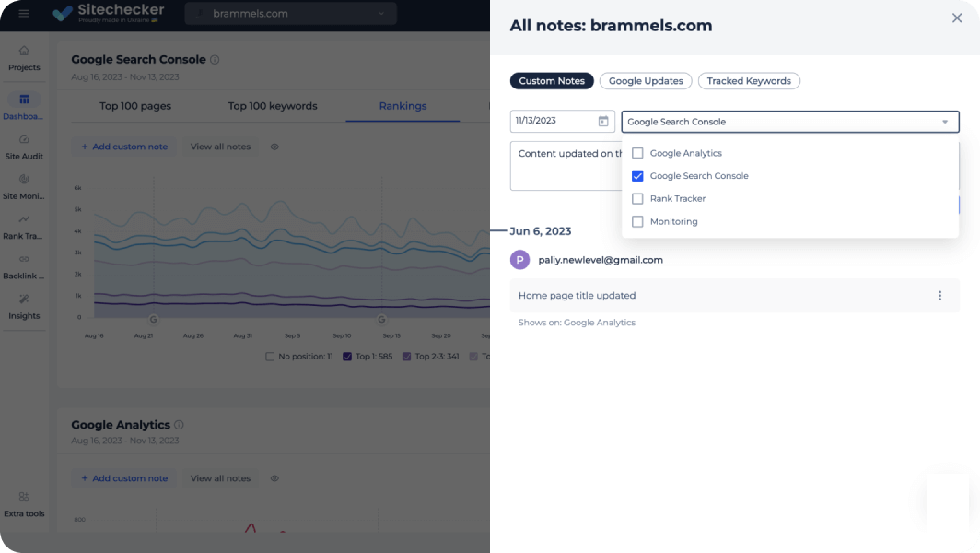The height and width of the screenshot is (553, 980).
Task: Collapse the Google Search Console dropdown arrow
Action: [945, 122]
